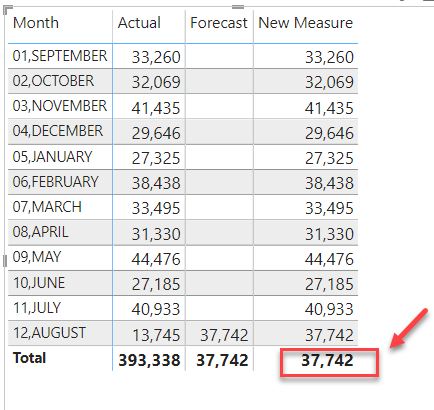The height and width of the screenshot is (410, 434).
Task: Choose the 06,FEBRUARY row label
Action: tap(56, 182)
